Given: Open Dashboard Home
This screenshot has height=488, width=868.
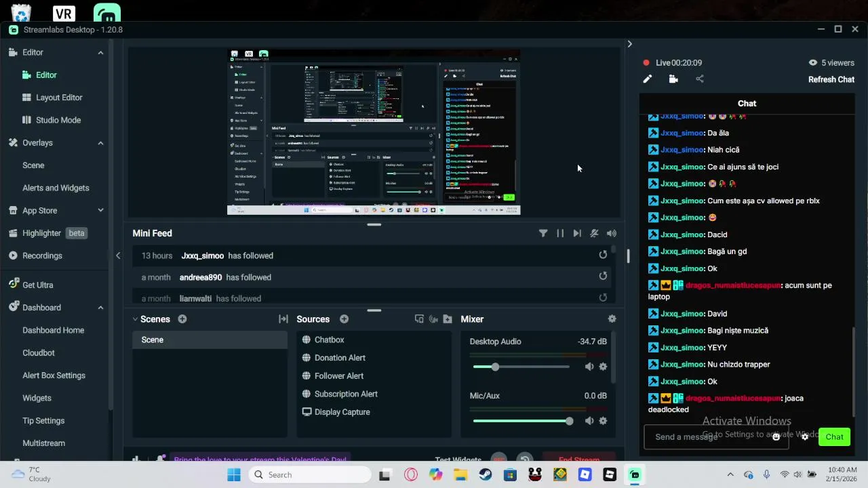Looking at the screenshot, I should tap(54, 330).
